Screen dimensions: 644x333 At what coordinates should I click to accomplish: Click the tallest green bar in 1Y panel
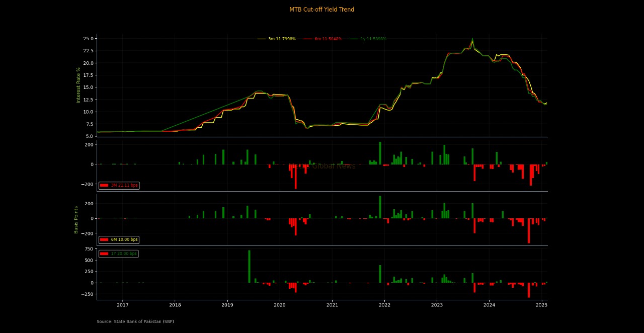[x=249, y=266]
